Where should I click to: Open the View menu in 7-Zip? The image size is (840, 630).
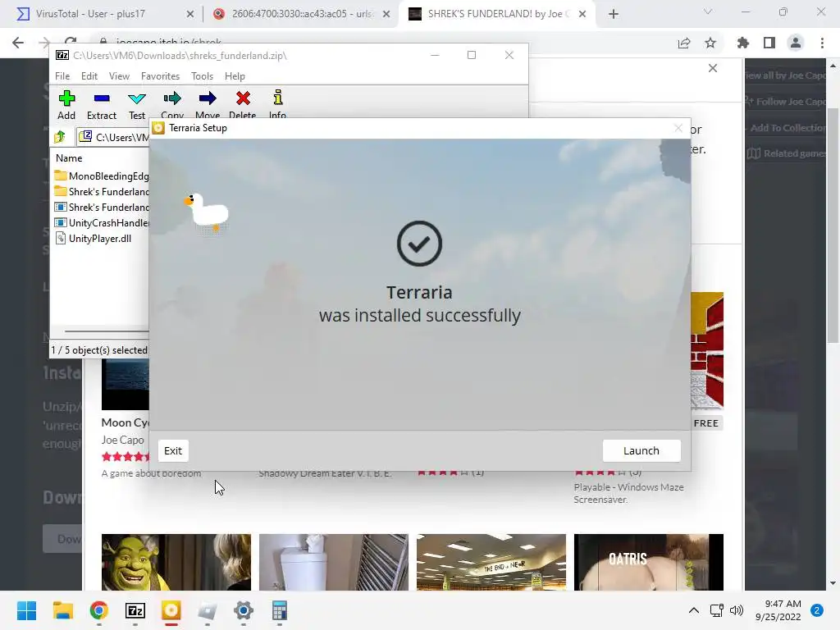[x=119, y=76]
